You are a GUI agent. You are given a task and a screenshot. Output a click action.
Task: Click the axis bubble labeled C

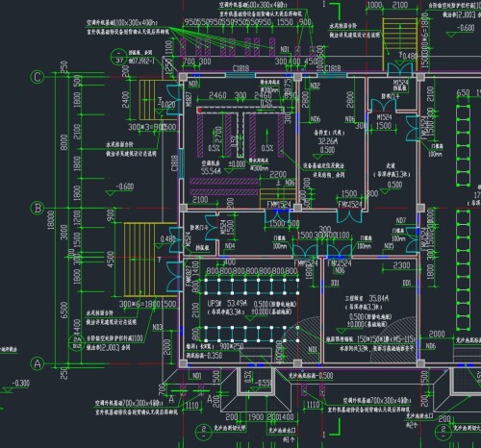click(37, 77)
